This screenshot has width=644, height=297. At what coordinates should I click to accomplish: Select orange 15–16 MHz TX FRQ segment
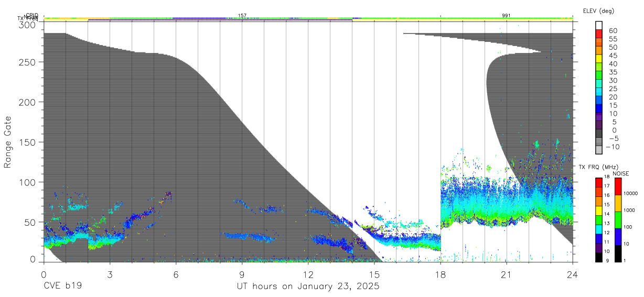point(599,201)
